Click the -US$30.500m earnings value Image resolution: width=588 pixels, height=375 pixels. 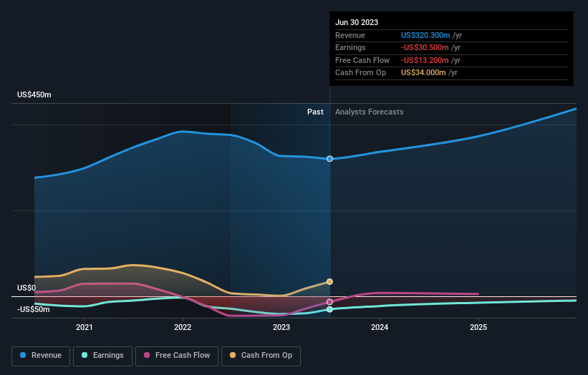coord(425,47)
